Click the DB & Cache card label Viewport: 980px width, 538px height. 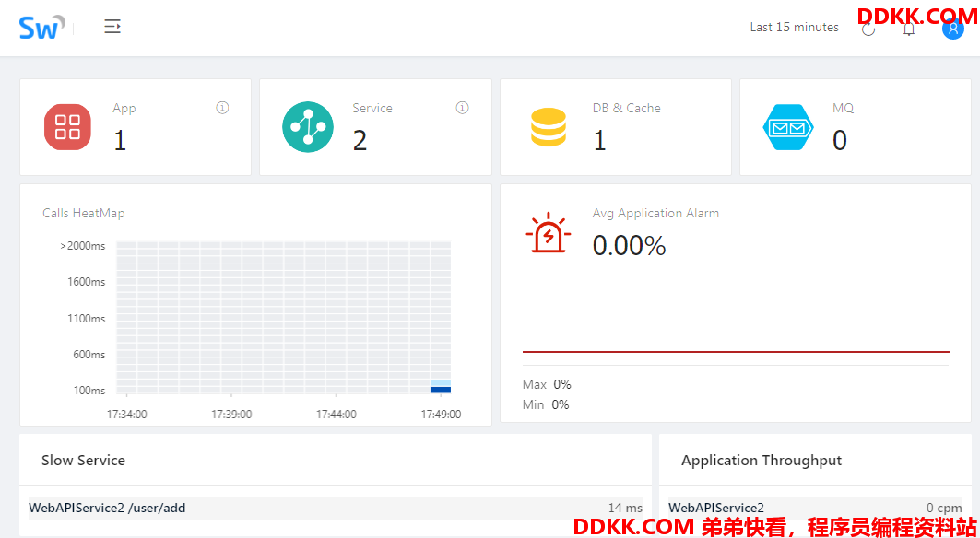[x=626, y=108]
